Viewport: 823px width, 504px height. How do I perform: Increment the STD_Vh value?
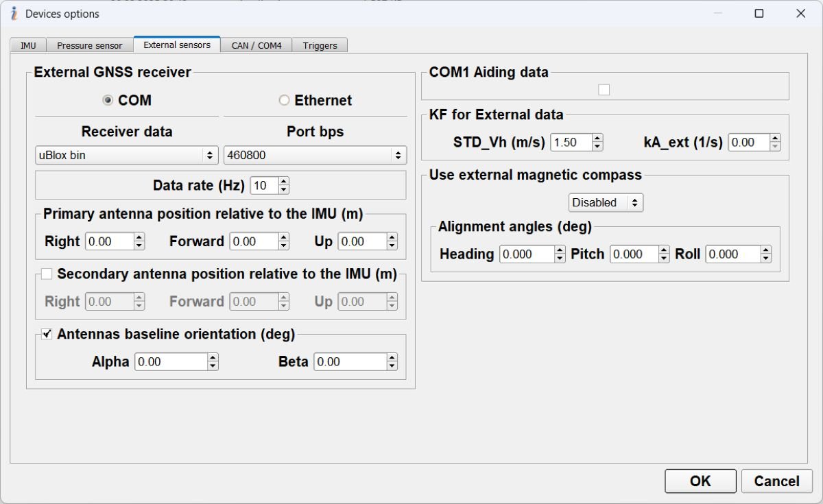(596, 139)
